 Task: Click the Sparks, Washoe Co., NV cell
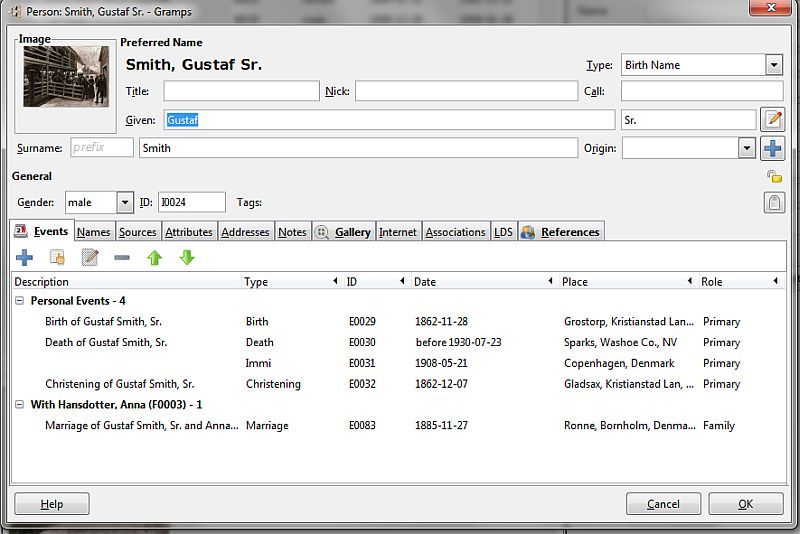(x=620, y=342)
